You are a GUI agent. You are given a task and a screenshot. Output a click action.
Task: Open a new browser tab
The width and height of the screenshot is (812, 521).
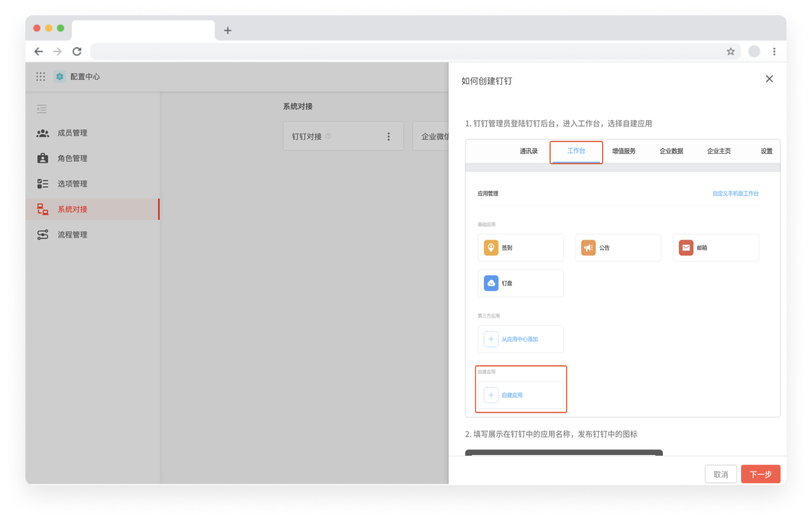point(228,30)
